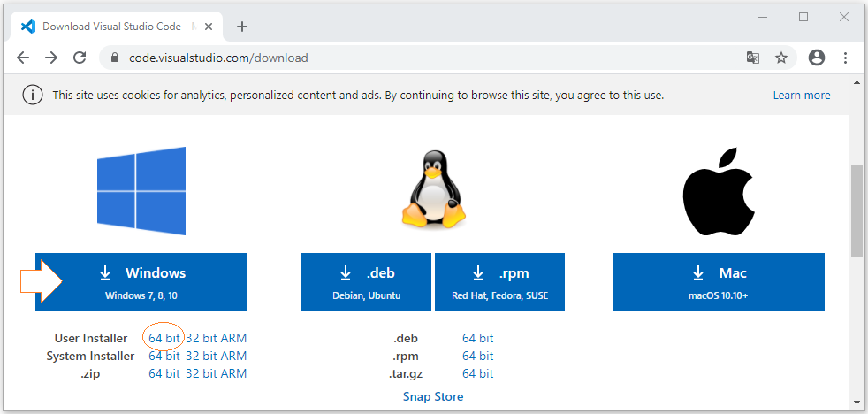Click System Installer ARM link
This screenshot has height=414, width=868.
click(233, 356)
